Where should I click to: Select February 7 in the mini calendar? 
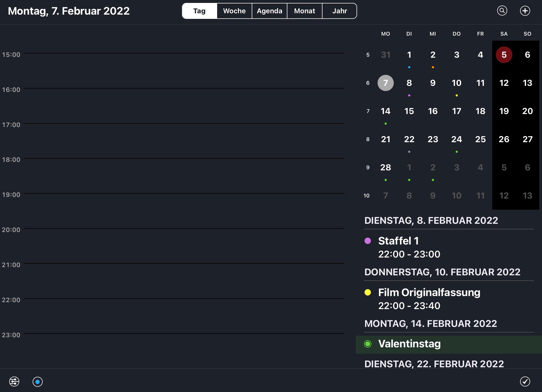[x=386, y=83]
